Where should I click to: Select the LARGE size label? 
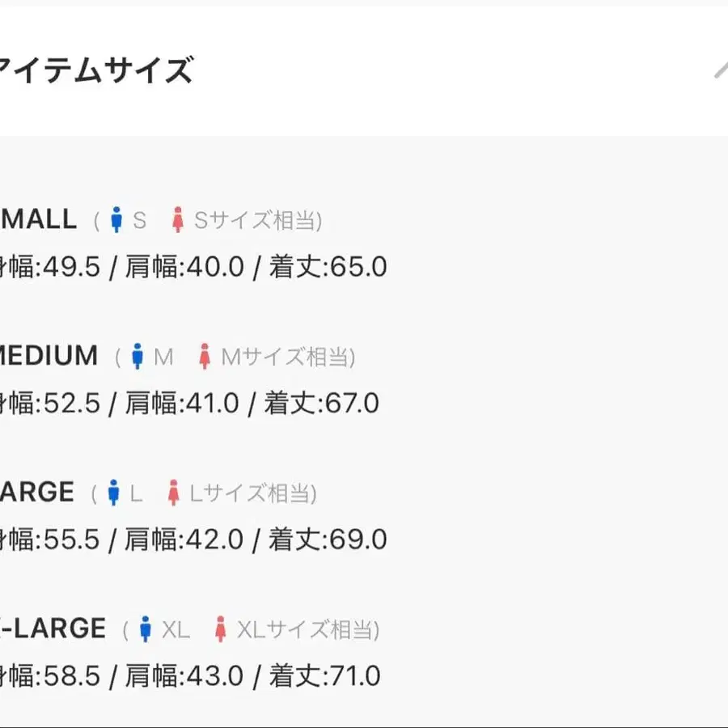coord(37,493)
